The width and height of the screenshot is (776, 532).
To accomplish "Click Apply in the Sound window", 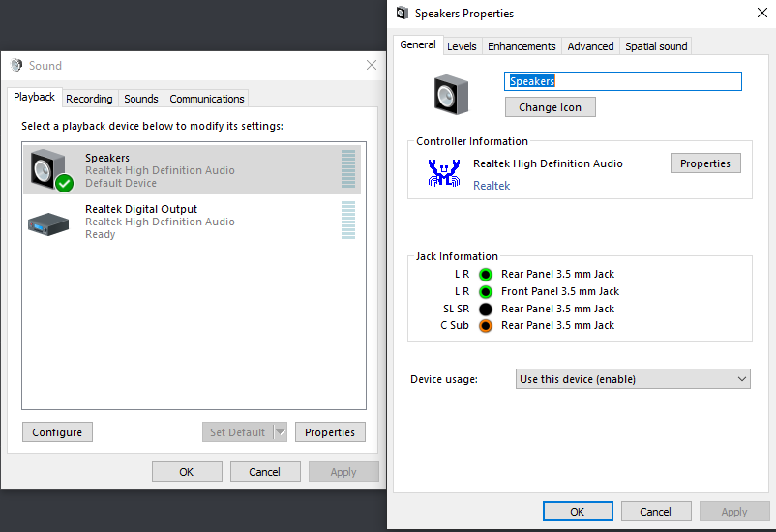I will point(343,472).
